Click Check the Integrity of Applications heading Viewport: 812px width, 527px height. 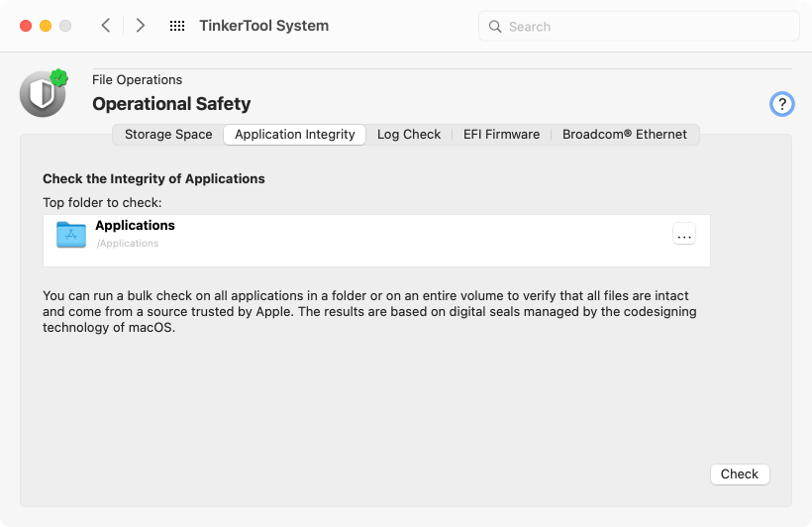coord(153,178)
